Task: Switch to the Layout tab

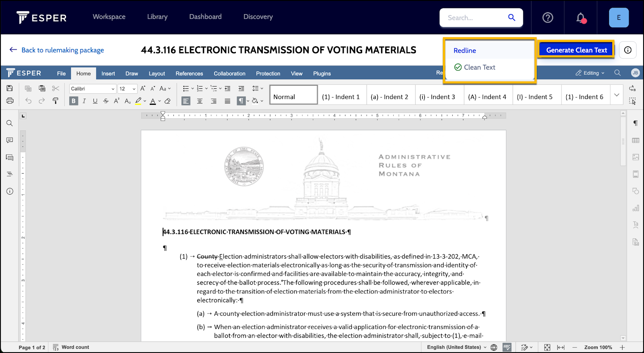Action: [x=157, y=74]
